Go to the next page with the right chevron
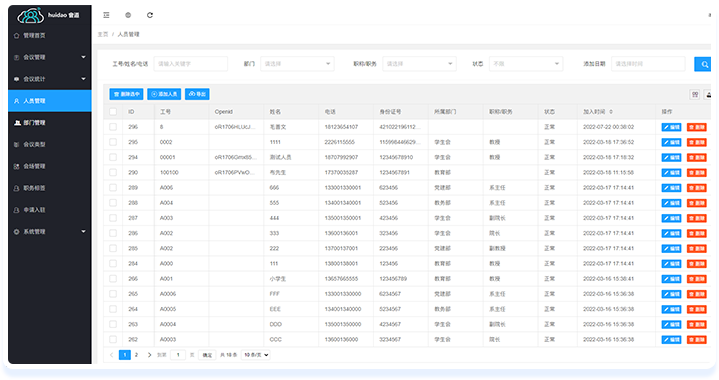 pos(149,355)
